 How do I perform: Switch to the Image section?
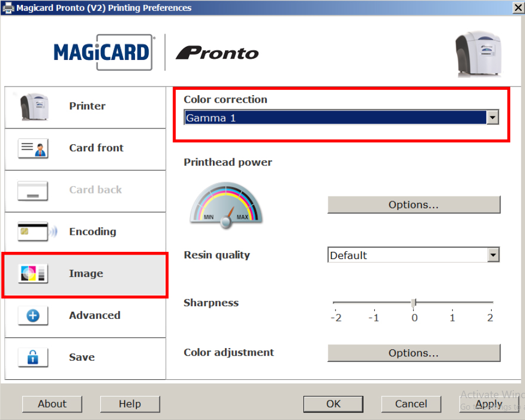(86, 274)
